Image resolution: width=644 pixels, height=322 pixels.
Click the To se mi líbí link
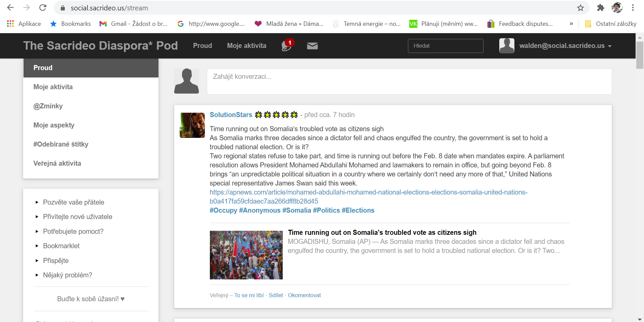click(x=249, y=295)
